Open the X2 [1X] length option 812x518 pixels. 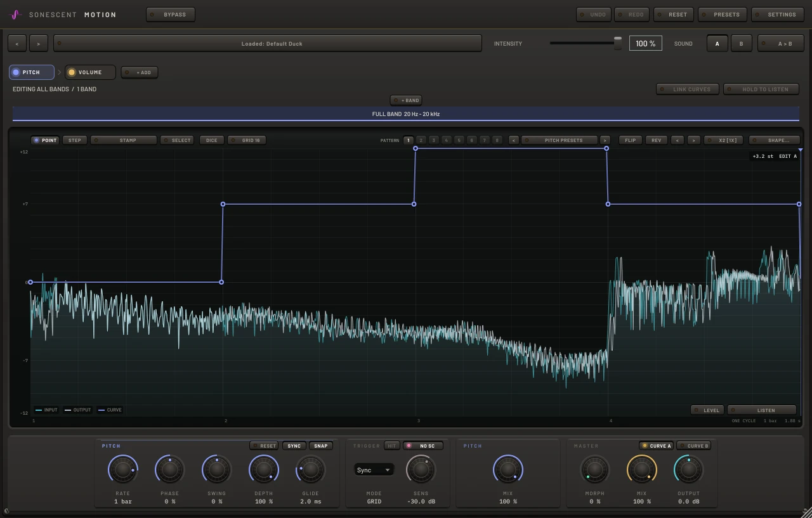click(724, 140)
